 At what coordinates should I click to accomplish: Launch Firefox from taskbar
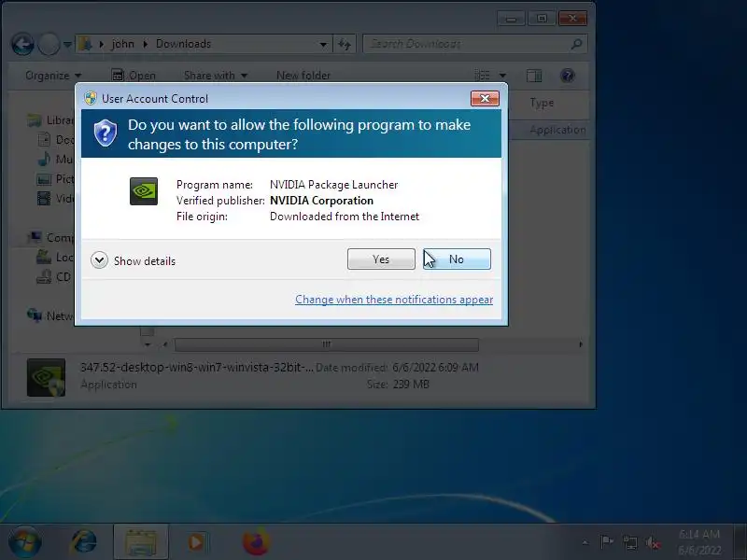tap(256, 541)
